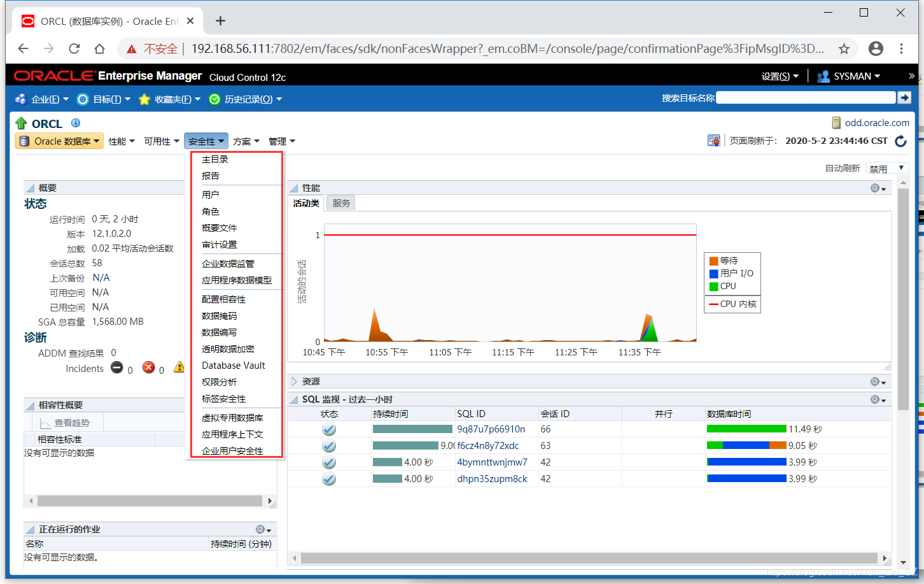Image resolution: width=924 pixels, height=584 pixels.
Task: Open the 可用性 (Availability) menu
Action: 162,141
